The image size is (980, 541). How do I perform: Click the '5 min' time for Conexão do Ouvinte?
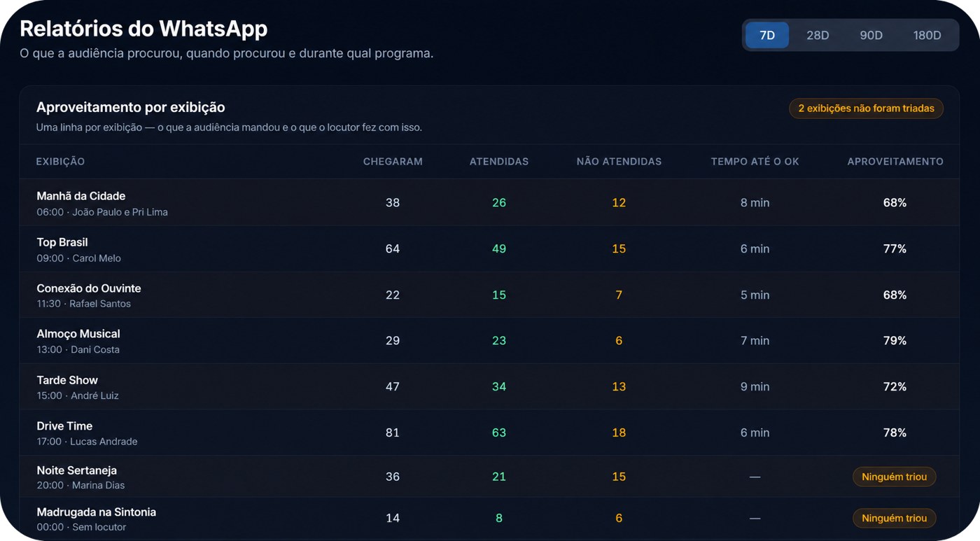point(755,295)
